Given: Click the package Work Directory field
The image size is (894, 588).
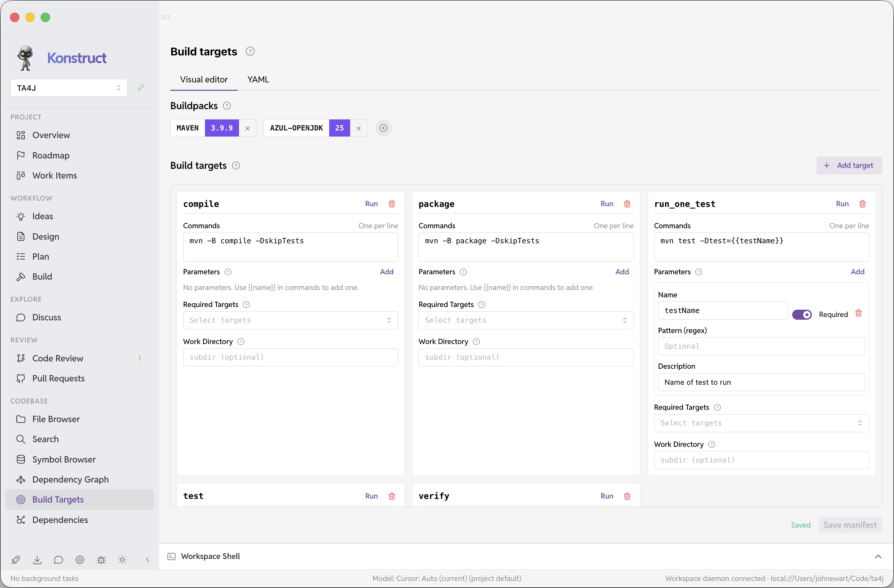Looking at the screenshot, I should 526,357.
